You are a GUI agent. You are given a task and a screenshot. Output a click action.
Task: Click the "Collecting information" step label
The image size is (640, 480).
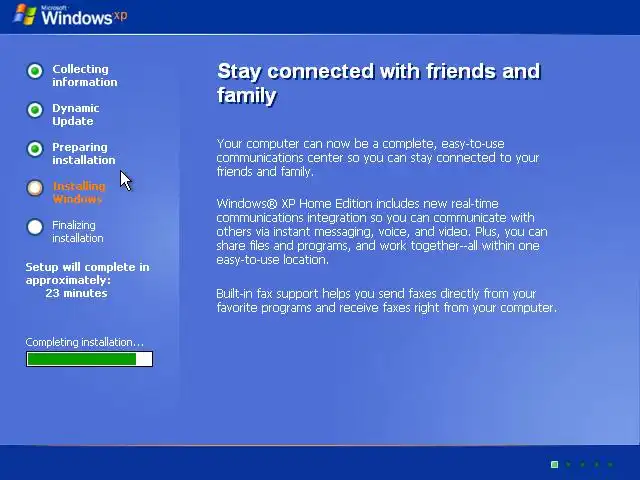tap(84, 76)
